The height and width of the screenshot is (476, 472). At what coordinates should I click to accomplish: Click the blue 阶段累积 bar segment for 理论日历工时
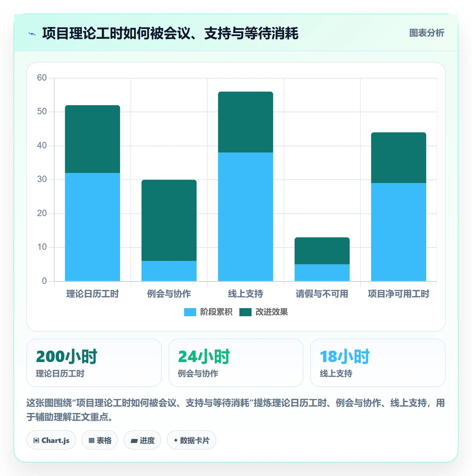92,227
